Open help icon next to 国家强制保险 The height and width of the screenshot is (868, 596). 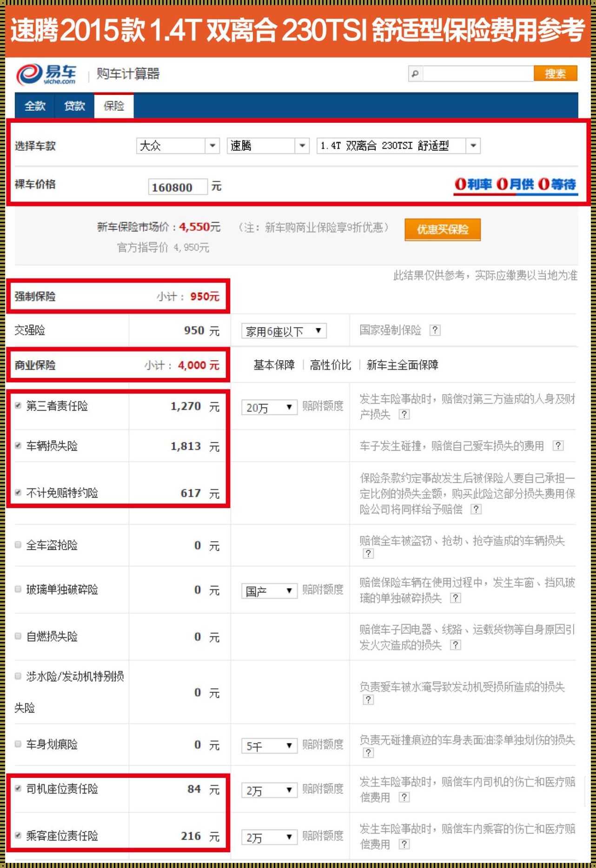pos(435,330)
